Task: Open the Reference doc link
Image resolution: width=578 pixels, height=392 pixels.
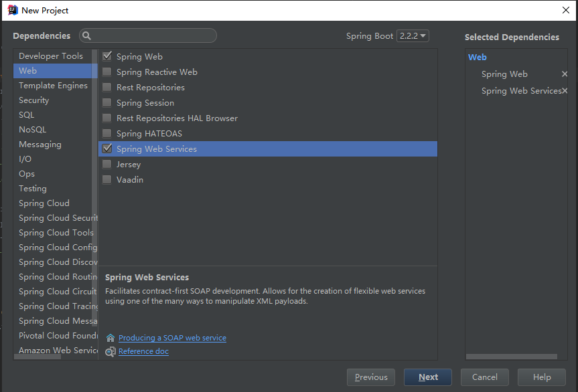Action: coord(143,351)
